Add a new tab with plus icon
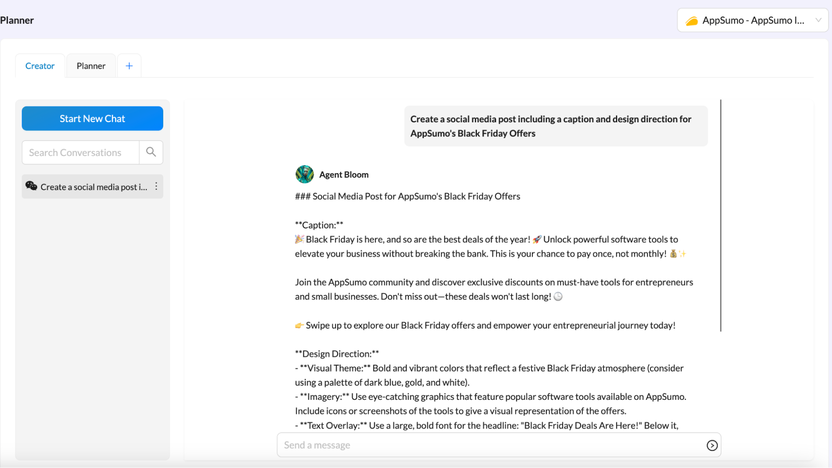 (x=129, y=66)
